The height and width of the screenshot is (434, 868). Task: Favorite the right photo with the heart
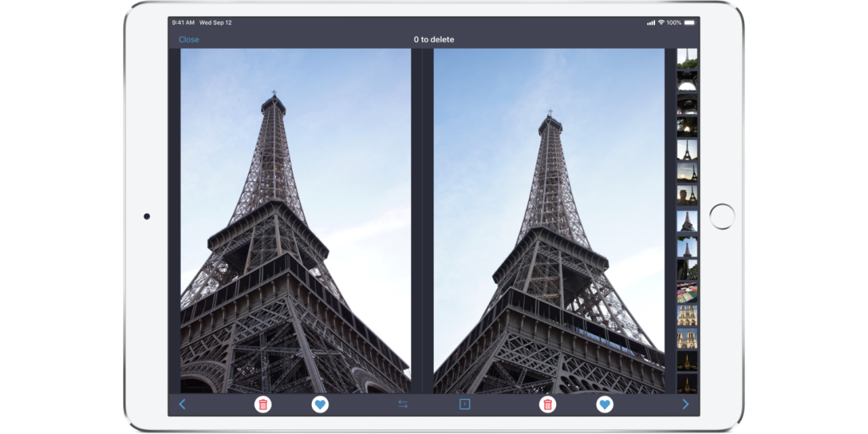605,405
